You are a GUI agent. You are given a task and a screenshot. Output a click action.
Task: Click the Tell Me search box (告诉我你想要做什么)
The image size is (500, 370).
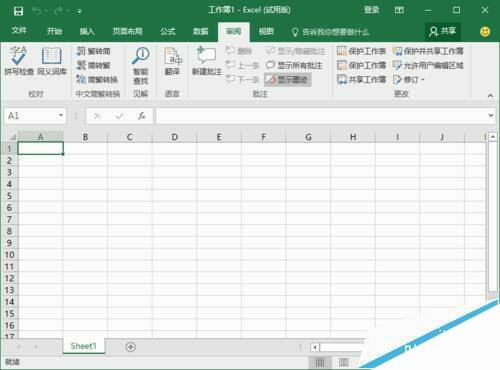pyautogui.click(x=330, y=32)
